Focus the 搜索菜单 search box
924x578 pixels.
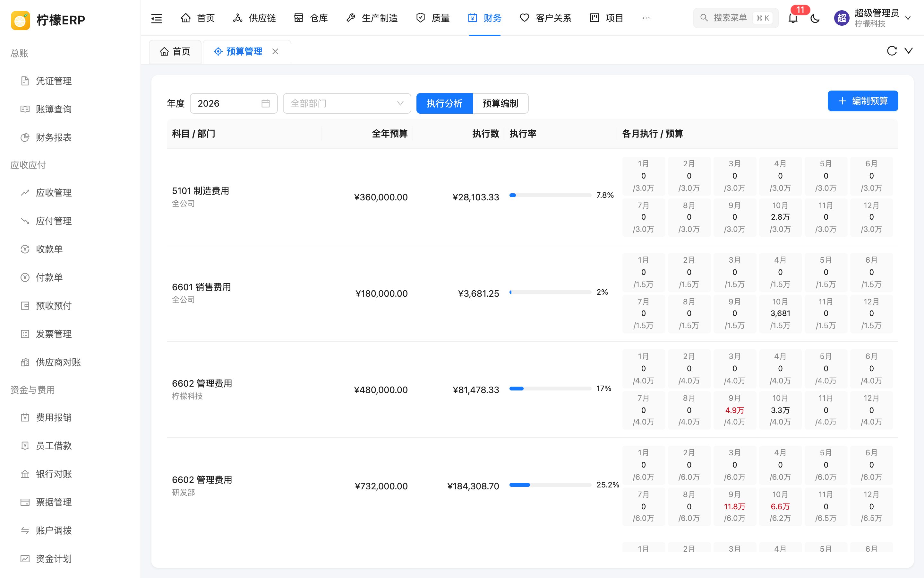click(x=735, y=18)
